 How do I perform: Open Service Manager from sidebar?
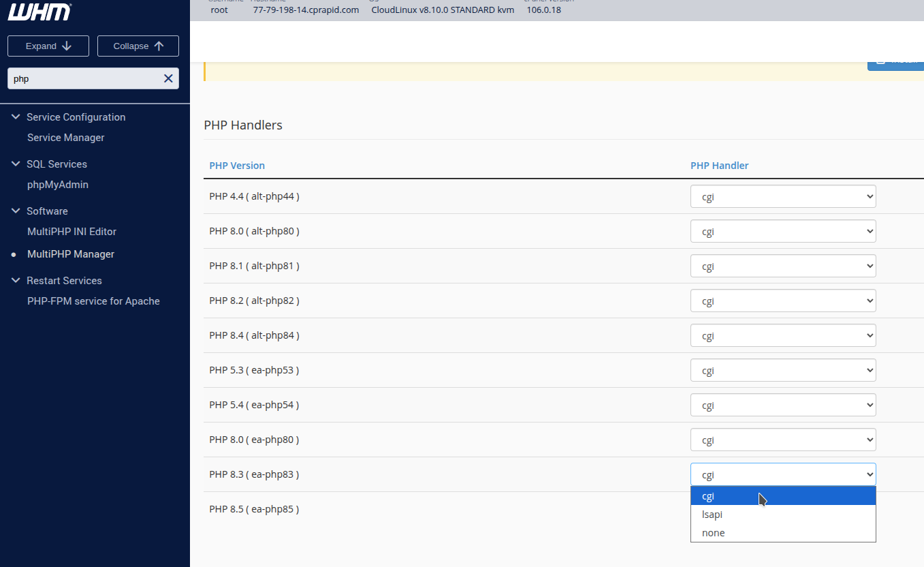[66, 138]
